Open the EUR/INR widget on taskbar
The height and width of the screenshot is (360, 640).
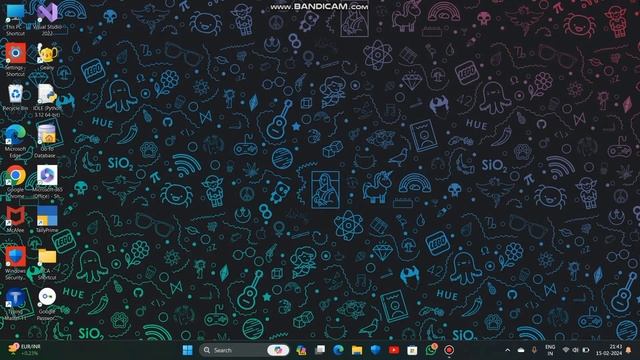click(25, 350)
